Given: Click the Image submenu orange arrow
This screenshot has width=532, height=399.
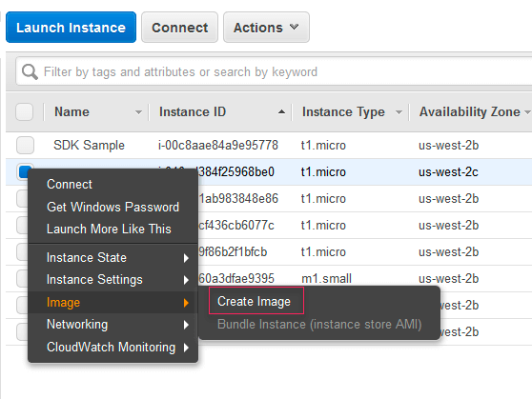Looking at the screenshot, I should 186,303.
